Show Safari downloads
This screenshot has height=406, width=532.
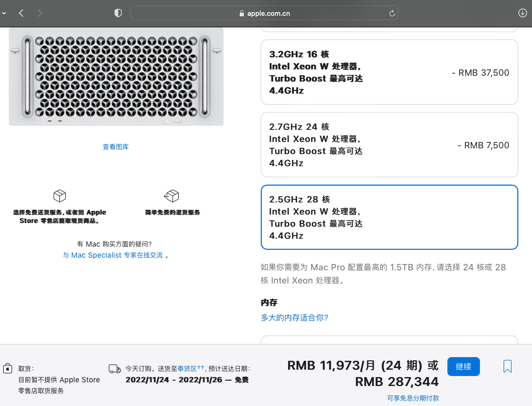523,13
